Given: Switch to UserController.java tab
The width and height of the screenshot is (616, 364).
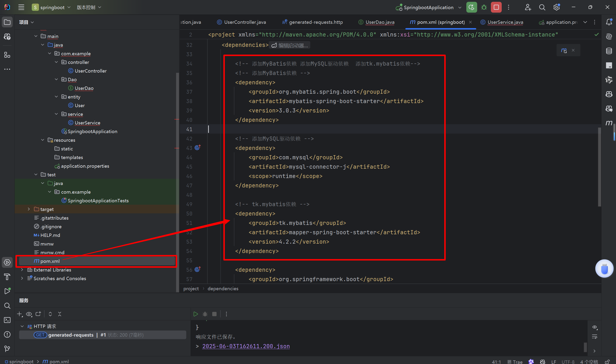Looking at the screenshot, I should click(245, 22).
